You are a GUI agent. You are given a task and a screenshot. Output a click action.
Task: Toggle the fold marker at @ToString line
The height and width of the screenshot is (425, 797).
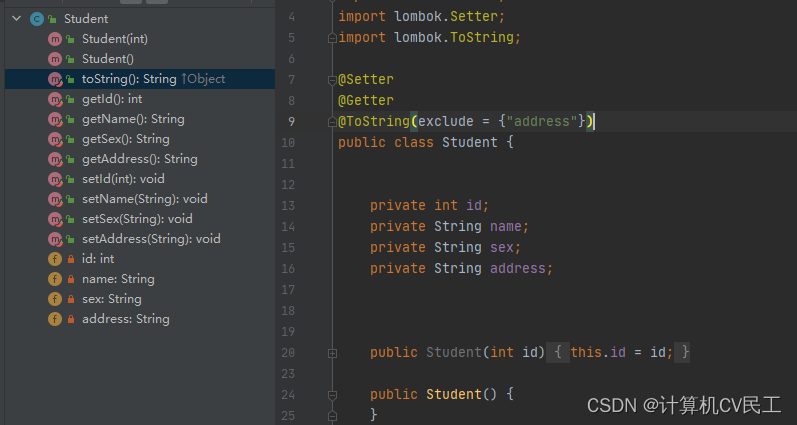coord(332,122)
